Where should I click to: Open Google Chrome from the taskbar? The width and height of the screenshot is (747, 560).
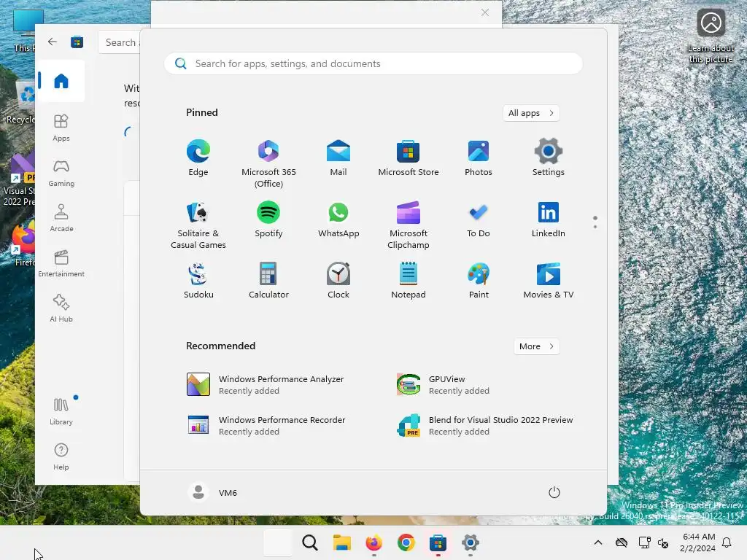[x=406, y=542]
